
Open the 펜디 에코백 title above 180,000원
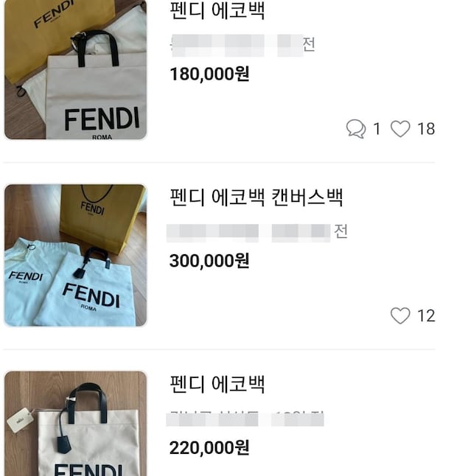point(217,11)
